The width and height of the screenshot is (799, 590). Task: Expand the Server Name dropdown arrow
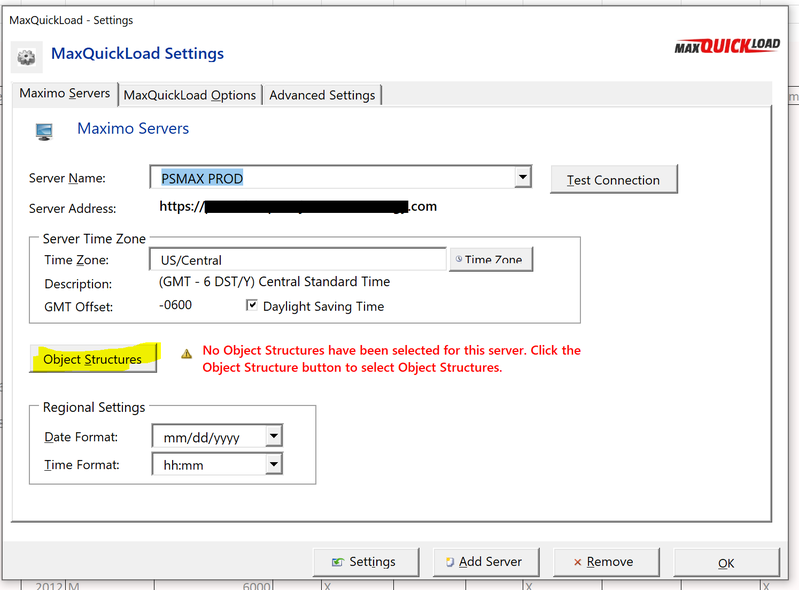point(522,177)
